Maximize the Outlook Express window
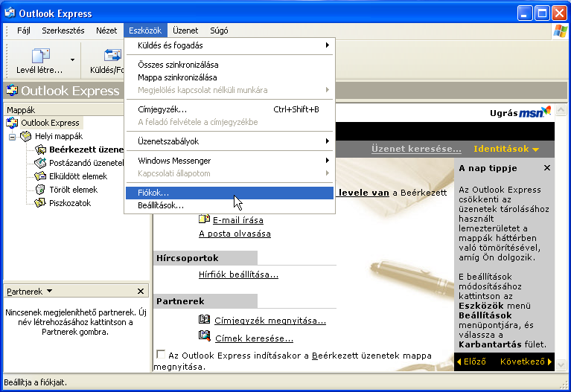The image size is (571, 392). (542, 13)
